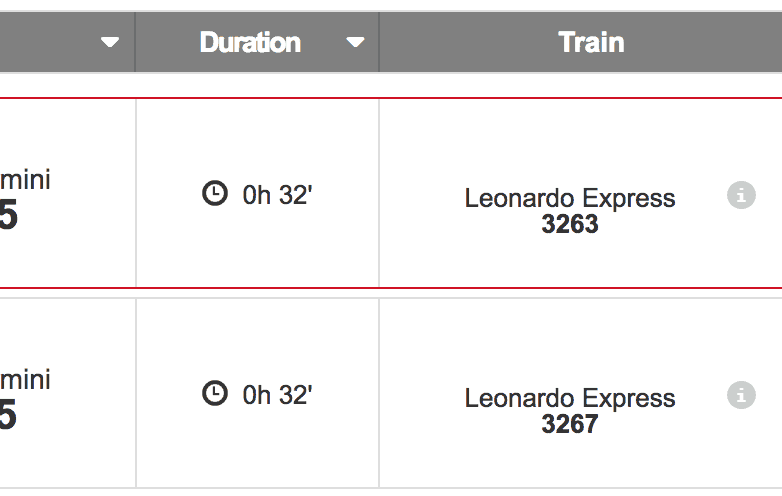The width and height of the screenshot is (782, 496).
Task: Click the large bold time digit in the 3263 row
Action: pos(8,217)
